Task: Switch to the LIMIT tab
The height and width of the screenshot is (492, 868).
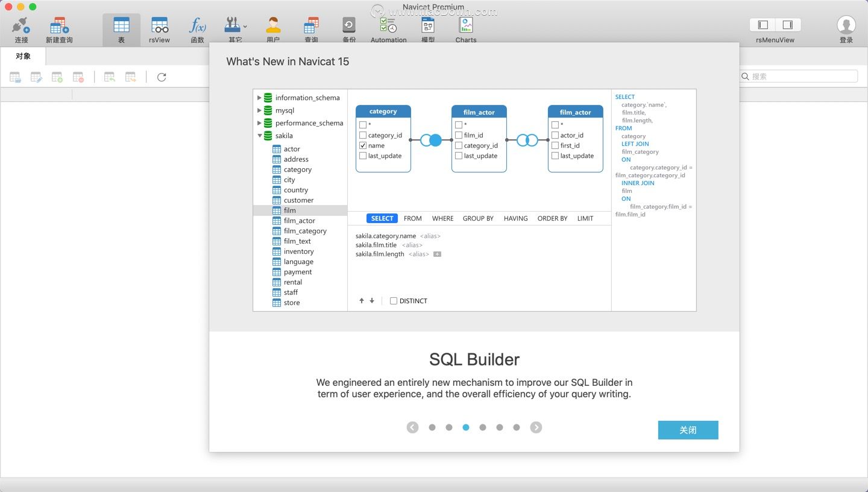Action: (x=585, y=218)
